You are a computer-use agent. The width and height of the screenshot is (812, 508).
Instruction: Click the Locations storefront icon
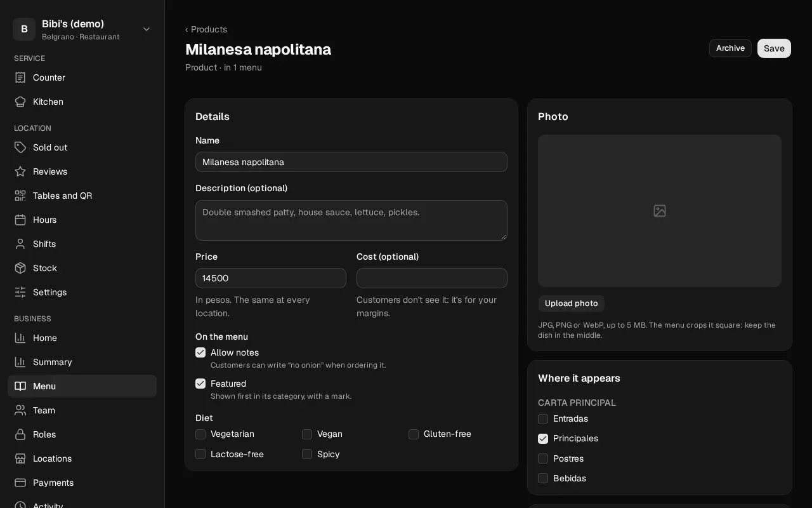20,458
